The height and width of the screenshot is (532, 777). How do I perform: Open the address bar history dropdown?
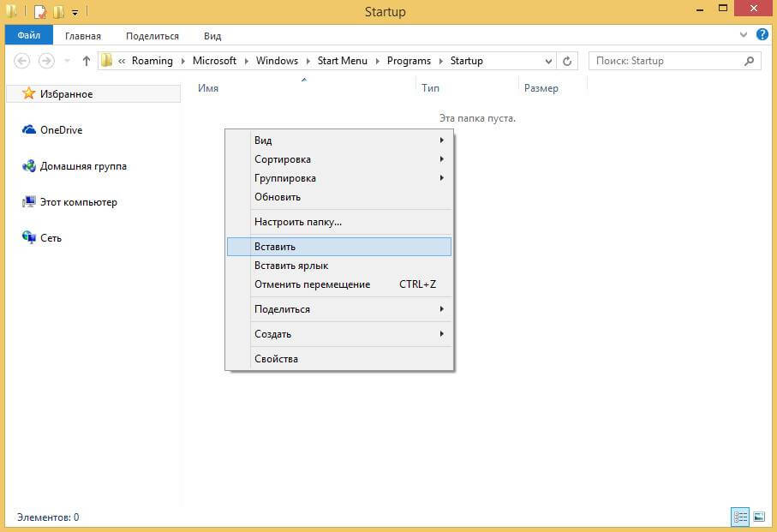click(x=548, y=61)
